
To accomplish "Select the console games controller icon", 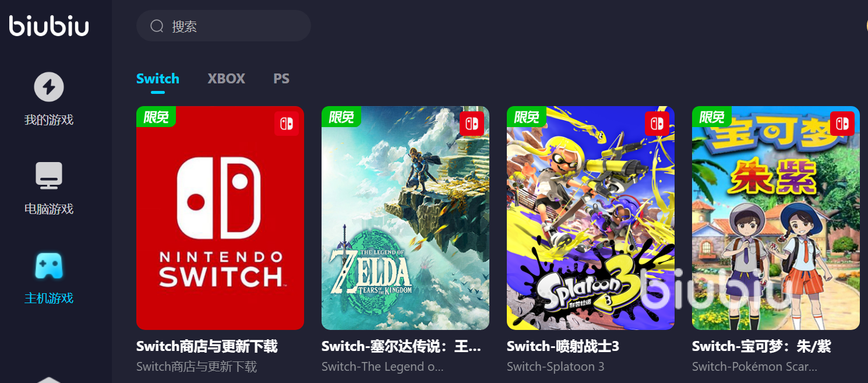I will pyautogui.click(x=49, y=265).
